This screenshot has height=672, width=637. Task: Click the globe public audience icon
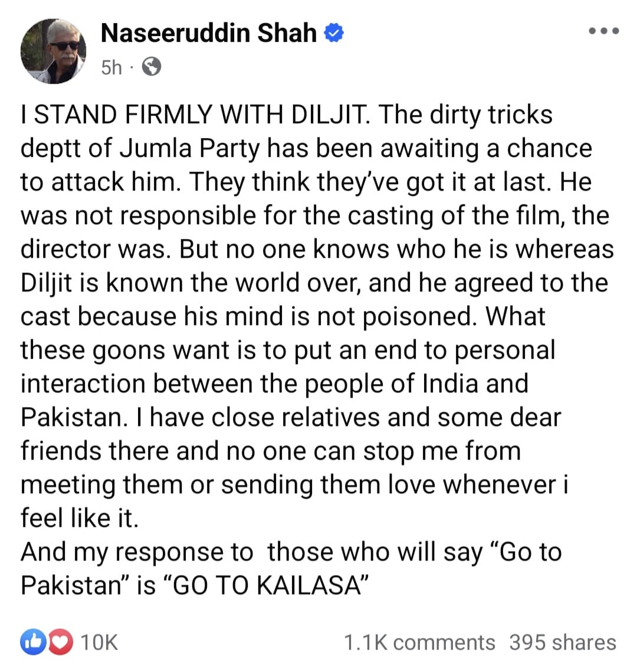click(x=152, y=67)
